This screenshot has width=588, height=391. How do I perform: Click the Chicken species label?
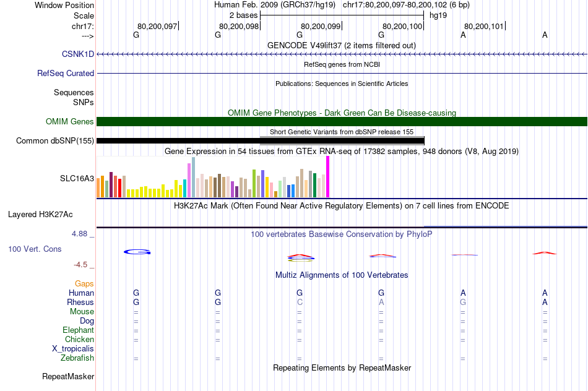click(x=79, y=339)
